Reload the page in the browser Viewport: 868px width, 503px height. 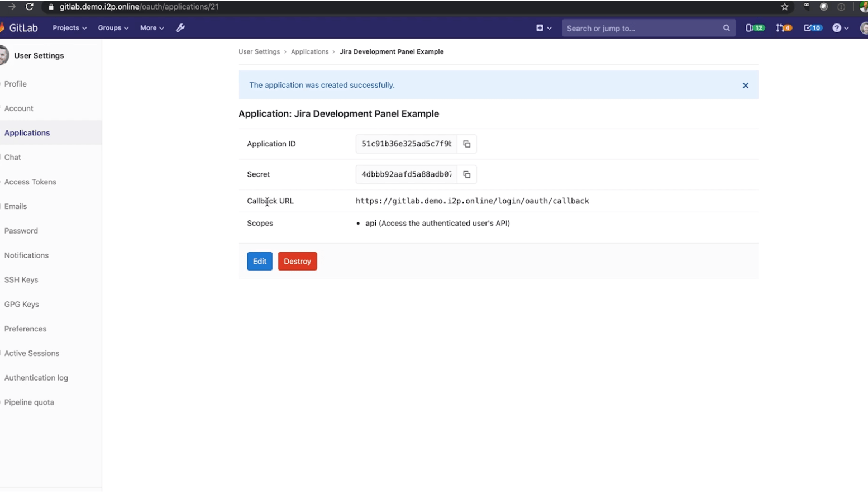coord(30,7)
